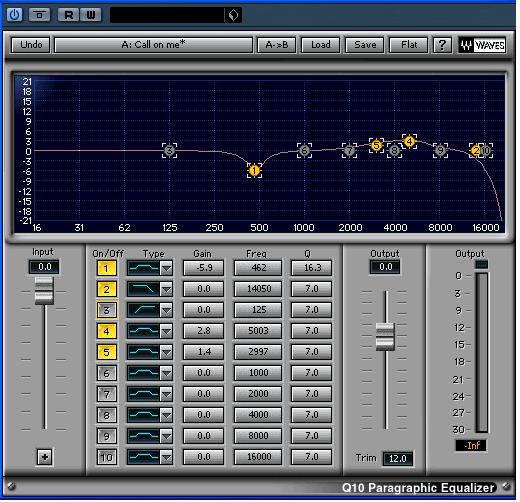The width and height of the screenshot is (520, 502).
Task: Enable band 6
Action: [x=106, y=373]
